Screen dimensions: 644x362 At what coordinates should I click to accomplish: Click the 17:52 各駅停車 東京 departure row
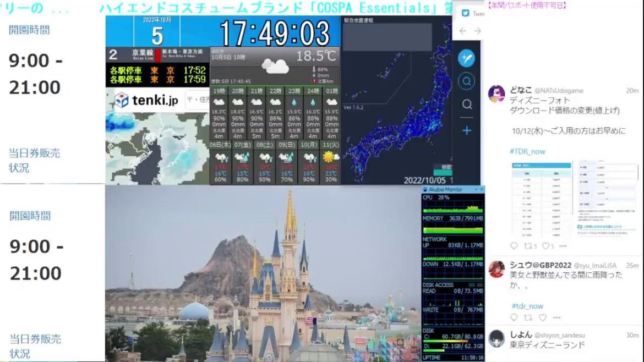158,70
